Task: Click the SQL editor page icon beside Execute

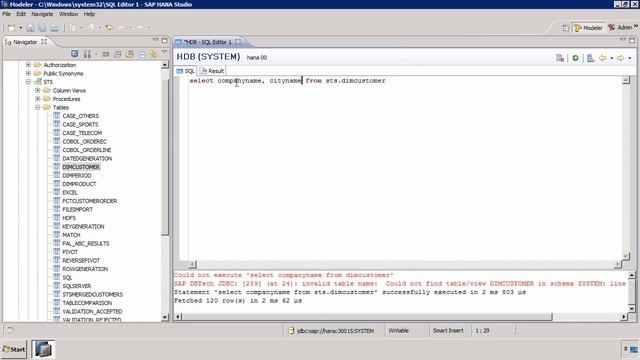Action: click(x=591, y=58)
